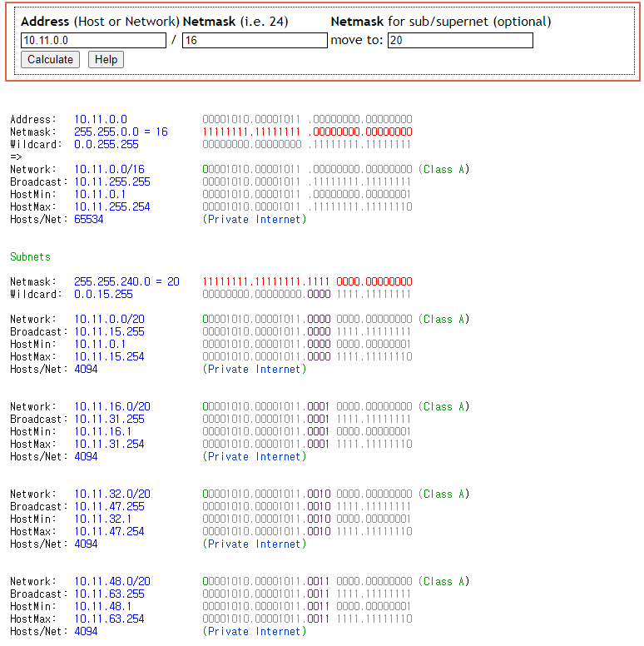The image size is (644, 646).
Task: Click broadcast value 10.11.255.255
Action: point(112,181)
